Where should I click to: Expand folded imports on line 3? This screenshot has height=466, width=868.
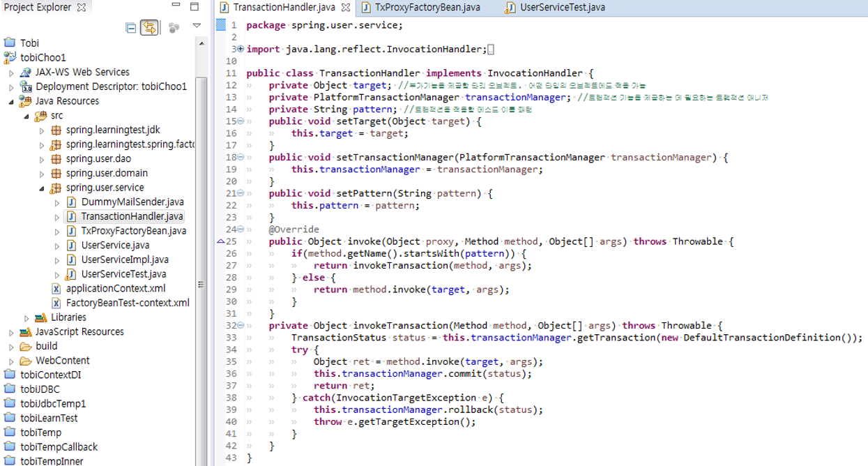(x=241, y=50)
